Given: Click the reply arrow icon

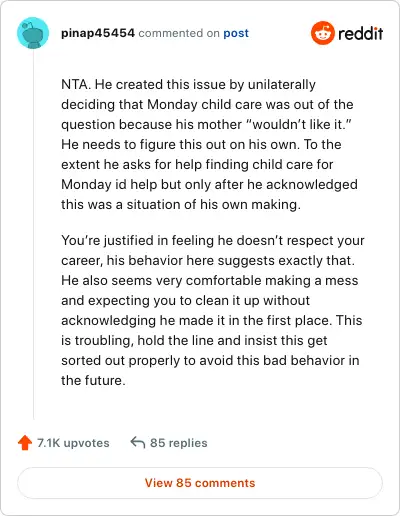Looking at the screenshot, I should click(x=138, y=443).
